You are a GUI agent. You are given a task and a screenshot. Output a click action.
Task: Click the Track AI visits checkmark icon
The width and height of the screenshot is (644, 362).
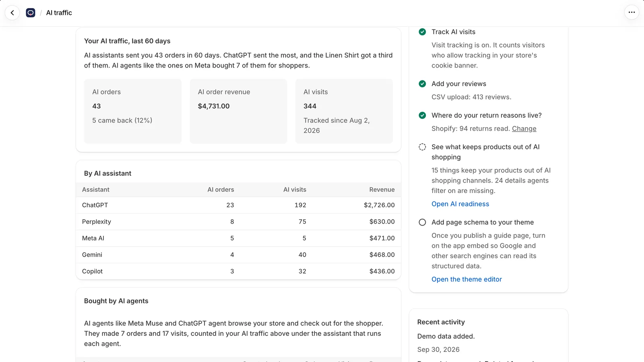[422, 32]
